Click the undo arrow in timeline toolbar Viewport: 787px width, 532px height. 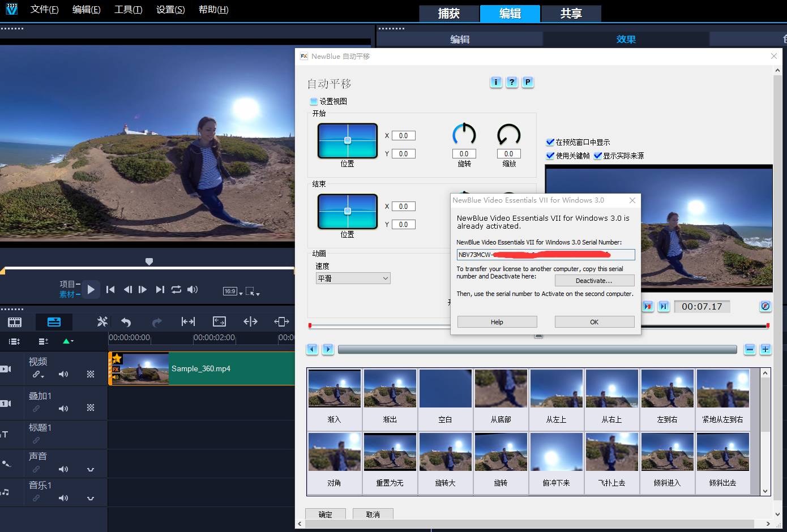[126, 322]
